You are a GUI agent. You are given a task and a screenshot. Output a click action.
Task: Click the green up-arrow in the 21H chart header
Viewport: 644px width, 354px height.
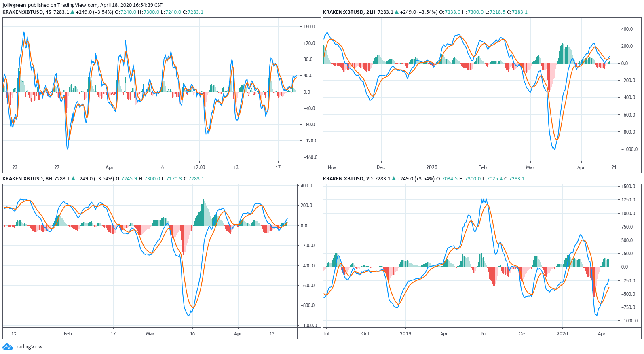pyautogui.click(x=397, y=12)
